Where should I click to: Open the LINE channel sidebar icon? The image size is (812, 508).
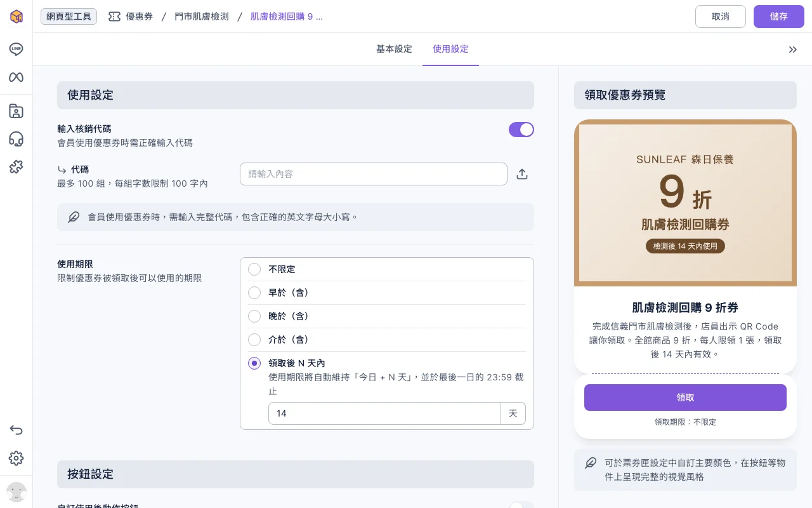click(16, 49)
